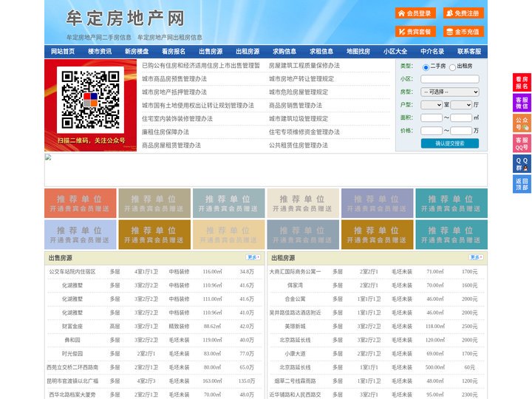Open the 大商汇国际商务公寓一 rental listing
532x399 pixels.
tap(295, 272)
